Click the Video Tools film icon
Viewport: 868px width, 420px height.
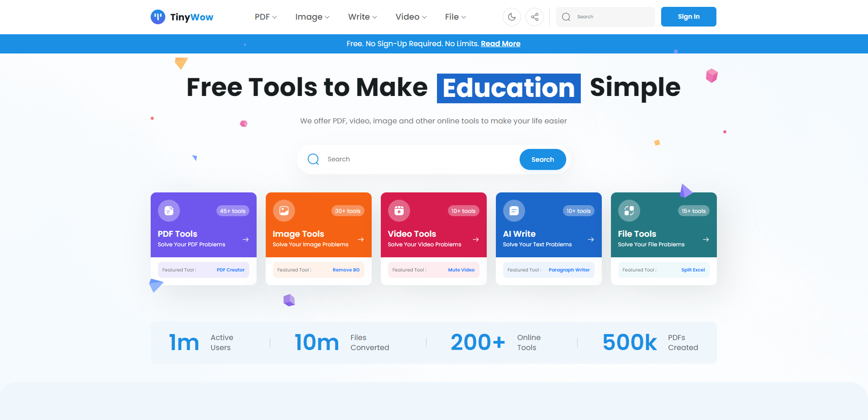(399, 211)
